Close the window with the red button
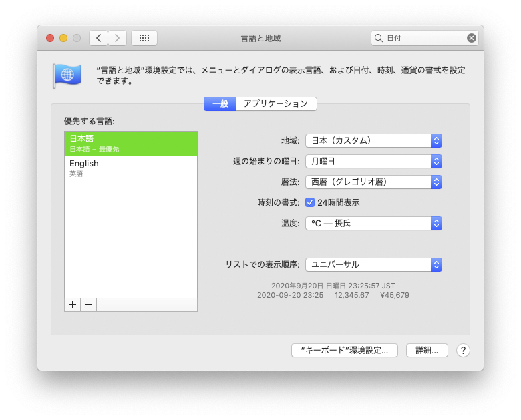Viewport: 521px width, 420px height. tap(50, 38)
